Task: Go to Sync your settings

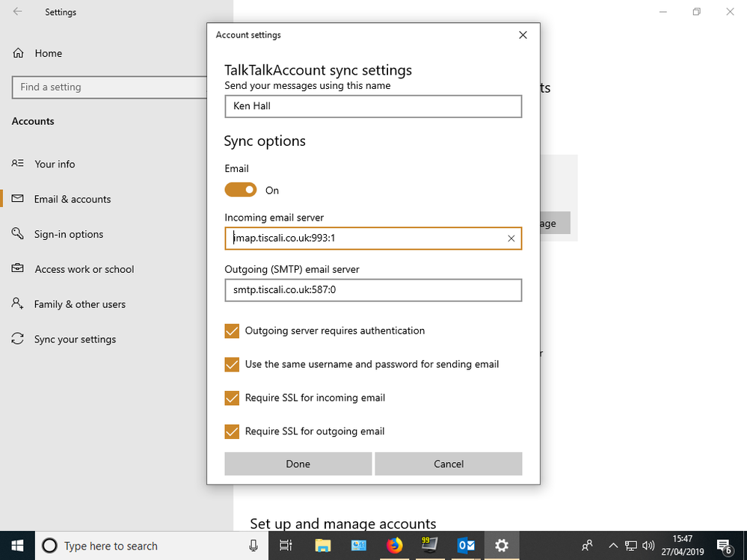Action: point(75,339)
